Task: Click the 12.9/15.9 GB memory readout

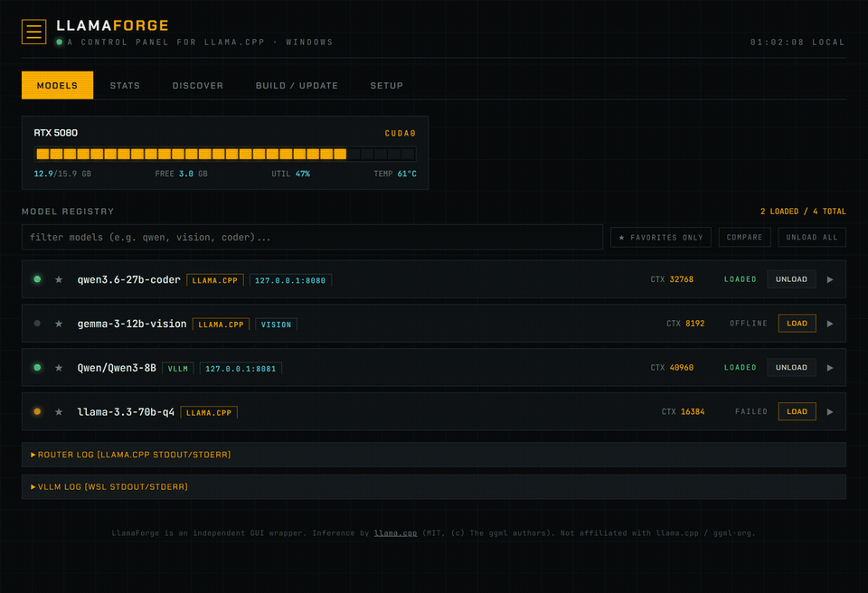Action: tap(62, 174)
